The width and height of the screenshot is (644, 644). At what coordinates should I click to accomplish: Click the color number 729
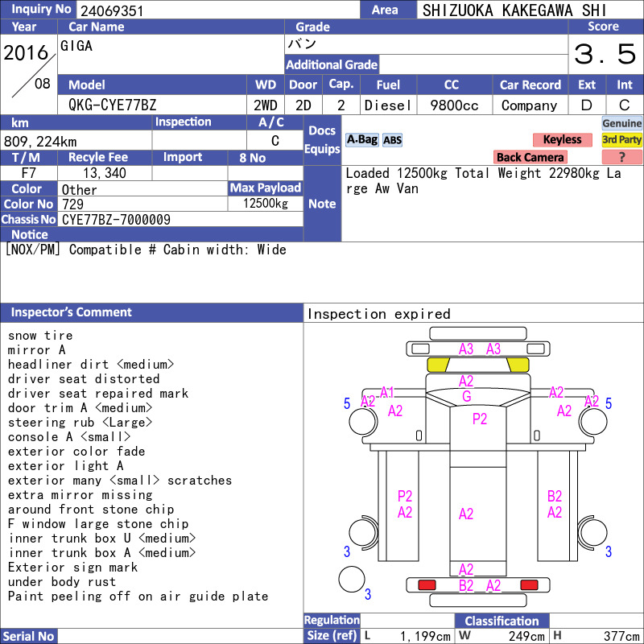coord(72,204)
